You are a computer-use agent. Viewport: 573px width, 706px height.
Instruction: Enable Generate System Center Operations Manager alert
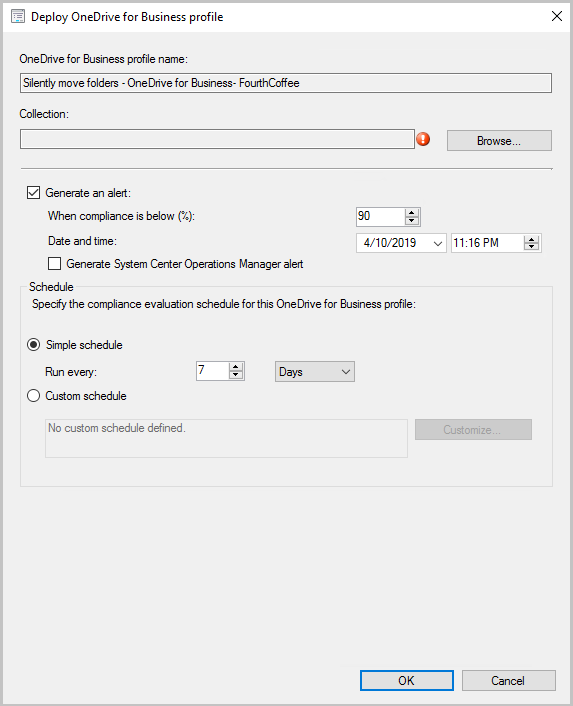pos(54,263)
